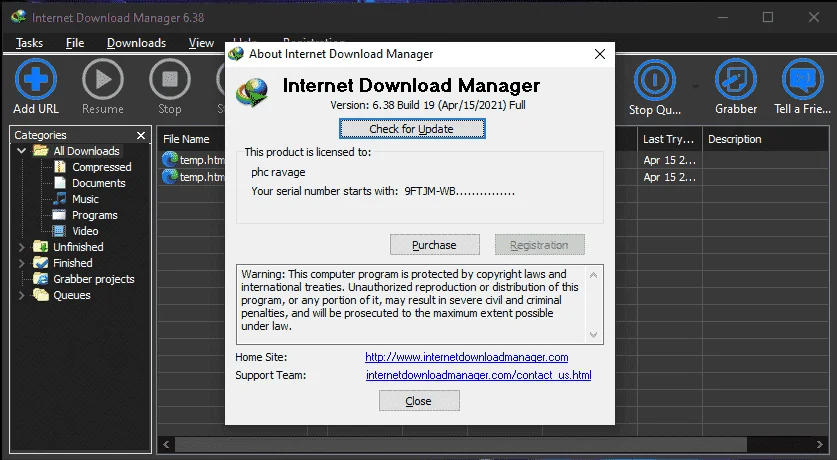
Task: Open the contact_us.html support link
Action: 478,375
